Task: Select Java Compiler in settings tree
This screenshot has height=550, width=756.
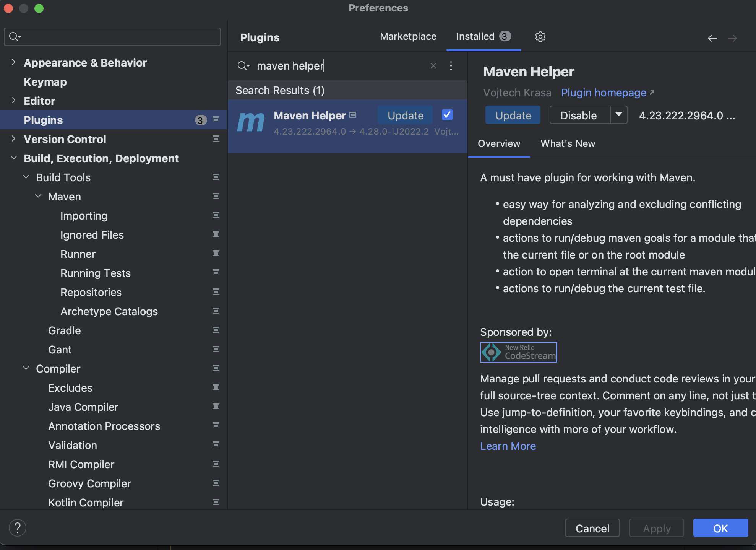Action: point(83,407)
